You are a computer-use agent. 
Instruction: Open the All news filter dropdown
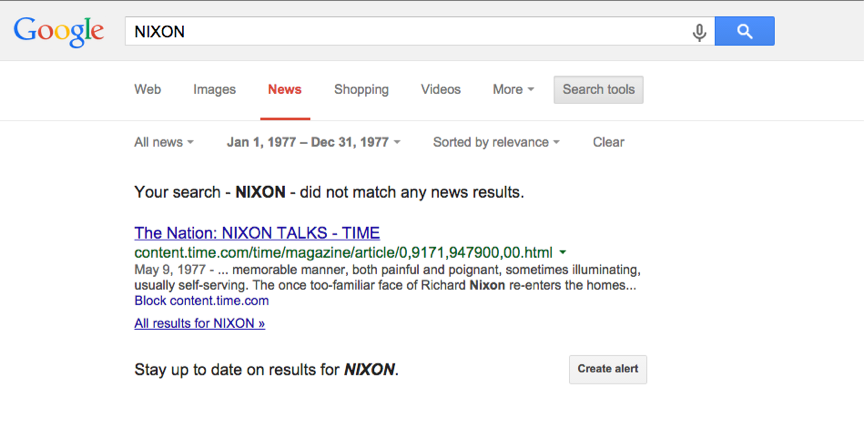(x=164, y=142)
